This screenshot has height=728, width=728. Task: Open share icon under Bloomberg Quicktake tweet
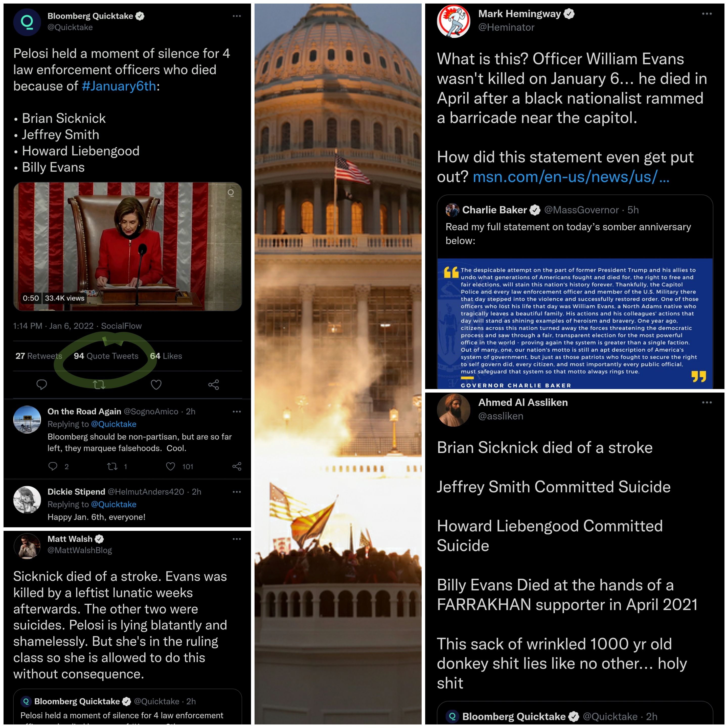point(214,384)
